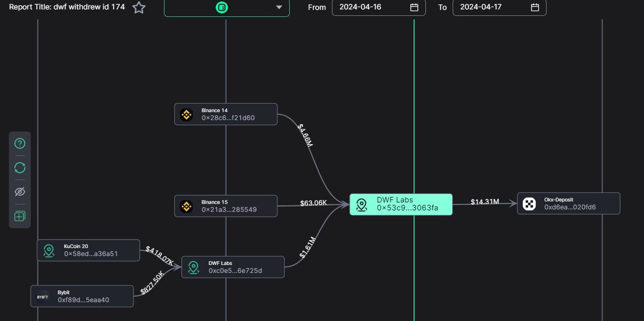The image size is (644, 321).
Task: Select the Binance 14 node
Action: (226, 114)
